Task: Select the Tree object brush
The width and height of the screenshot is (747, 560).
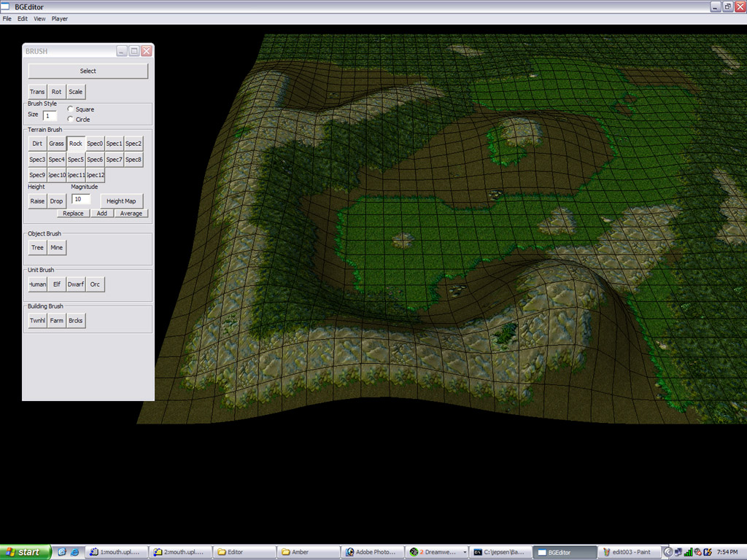Action: 37,248
